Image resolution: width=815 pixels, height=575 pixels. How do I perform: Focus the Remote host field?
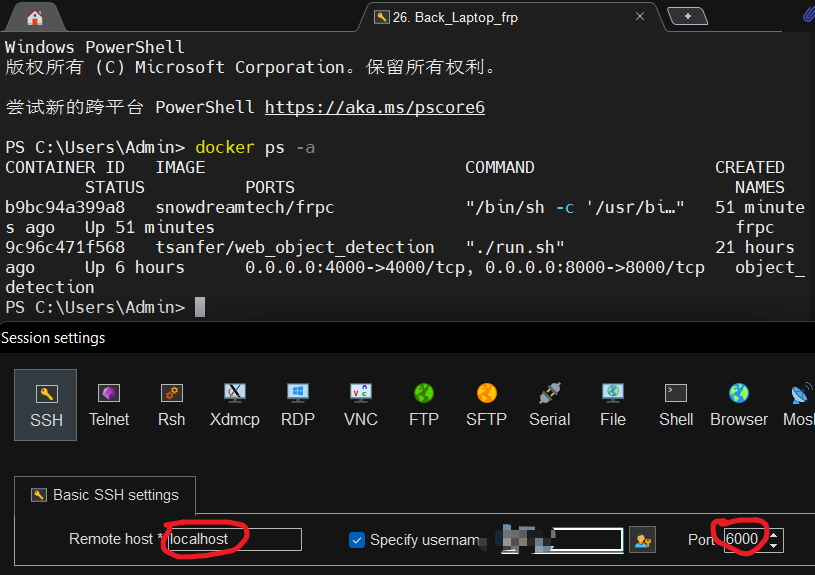(x=234, y=539)
